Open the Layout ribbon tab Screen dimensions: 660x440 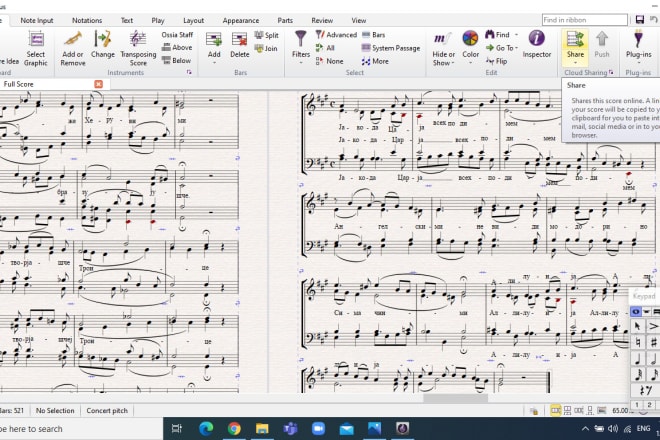click(x=194, y=20)
